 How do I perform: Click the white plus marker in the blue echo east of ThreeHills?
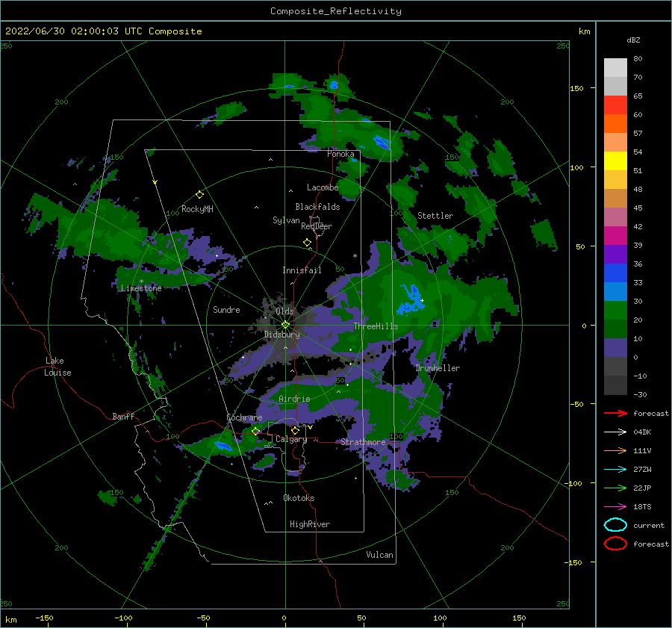coord(422,300)
